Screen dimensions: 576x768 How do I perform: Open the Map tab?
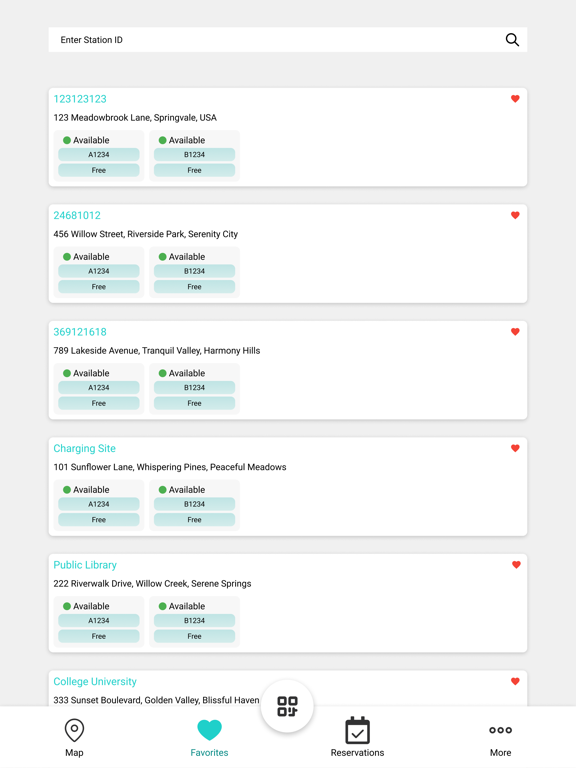74,738
